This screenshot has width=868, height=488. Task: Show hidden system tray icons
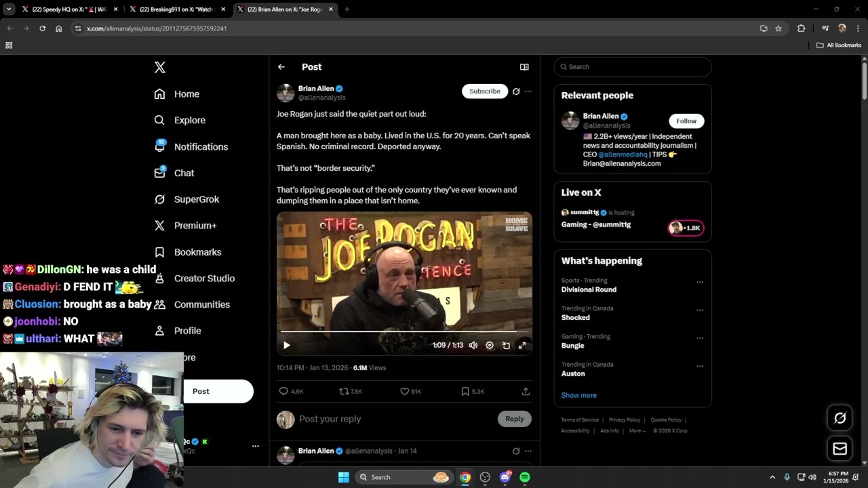click(x=772, y=477)
